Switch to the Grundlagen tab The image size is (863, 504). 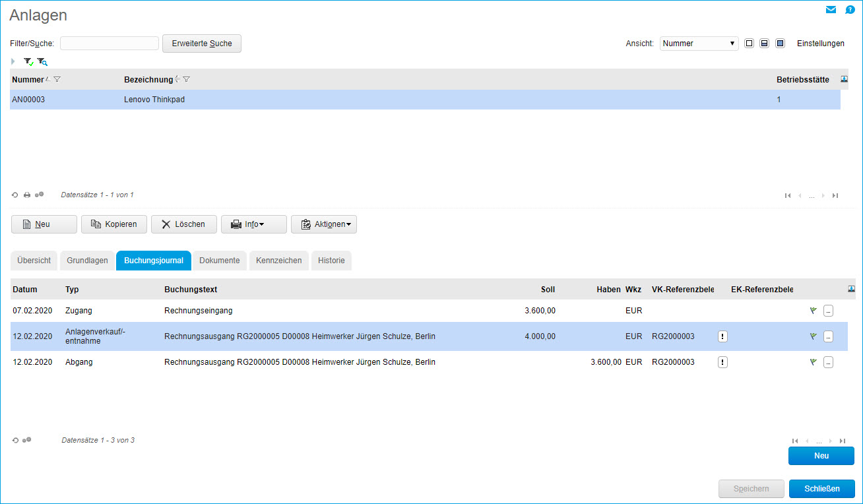pyautogui.click(x=87, y=261)
